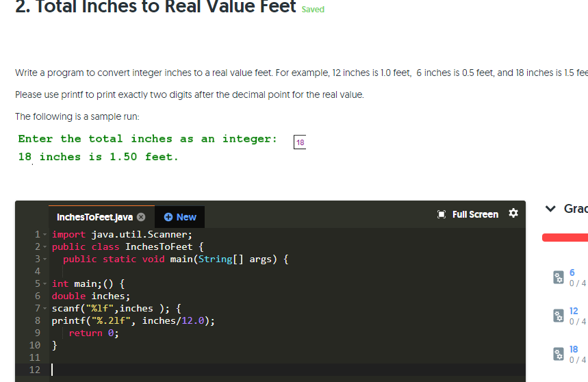Open test case 18 link

coord(574,349)
